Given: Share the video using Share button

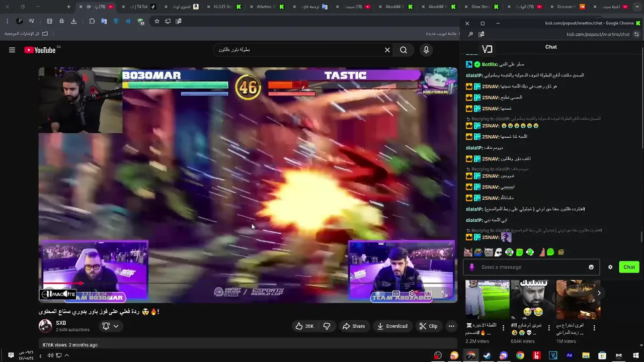Looking at the screenshot, I should (354, 326).
